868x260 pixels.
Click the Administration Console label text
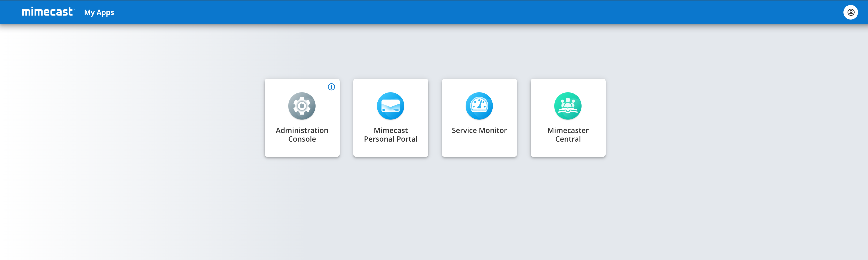[x=302, y=135]
